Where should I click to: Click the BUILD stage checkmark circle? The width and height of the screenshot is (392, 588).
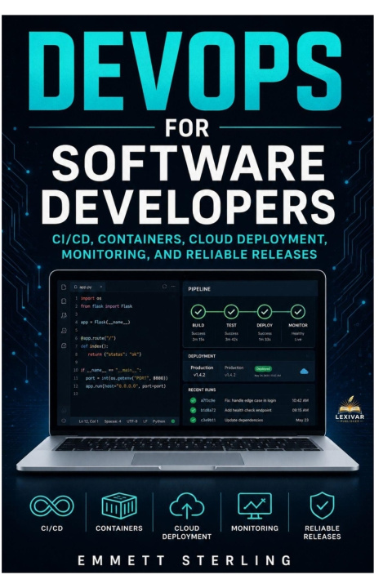(x=198, y=312)
